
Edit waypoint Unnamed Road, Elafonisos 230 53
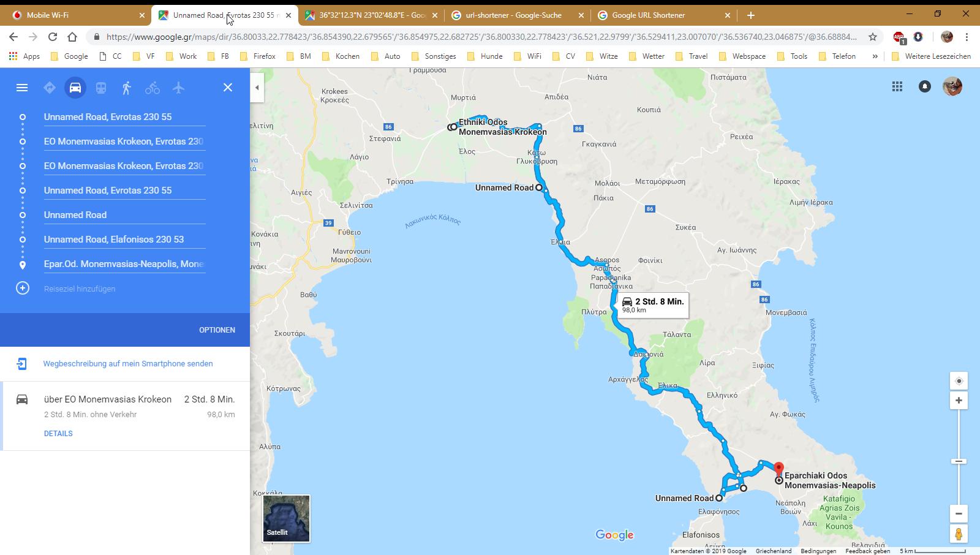124,240
